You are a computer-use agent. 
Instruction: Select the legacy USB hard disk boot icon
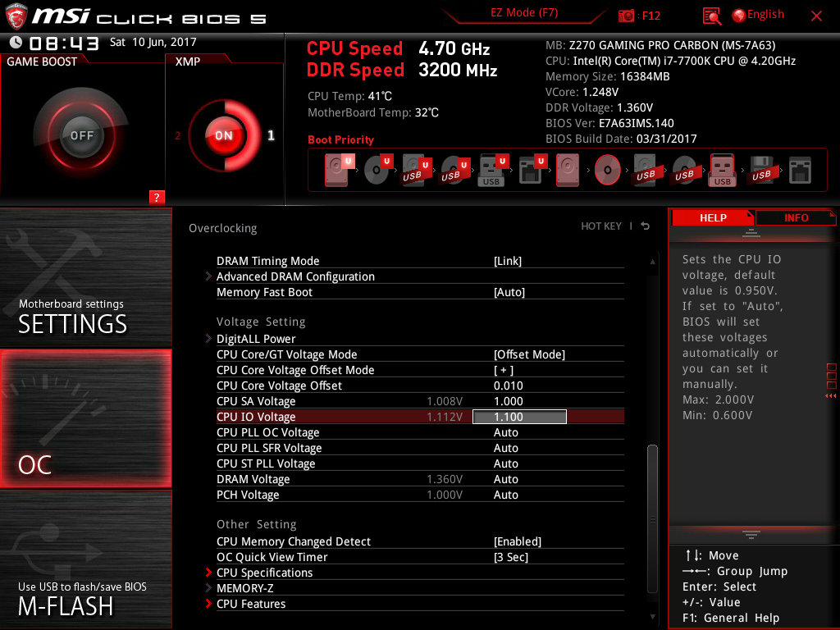click(646, 171)
